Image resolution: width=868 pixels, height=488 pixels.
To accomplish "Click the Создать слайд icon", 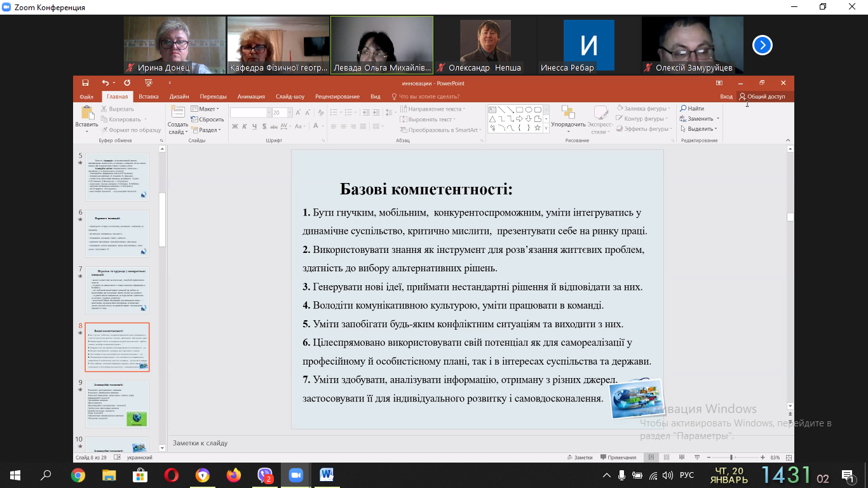I will point(178,113).
